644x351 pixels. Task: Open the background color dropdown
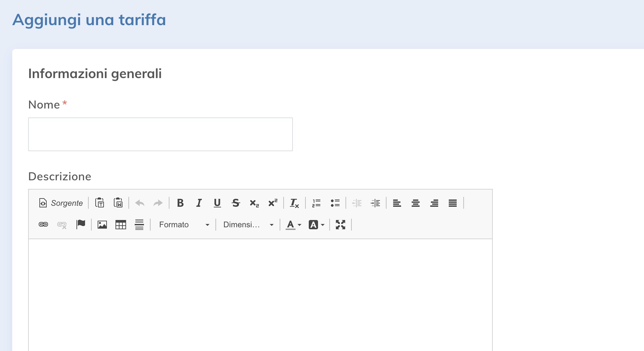316,225
